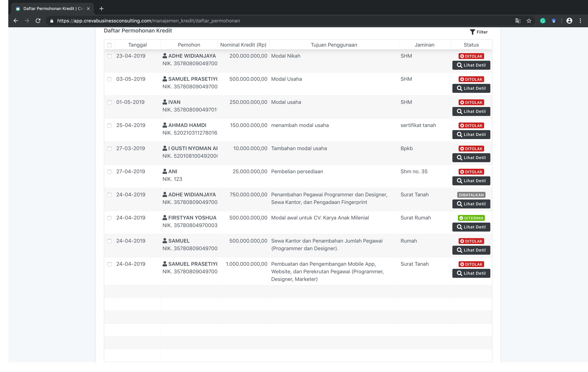
Task: View details of the DIBATALKAN application
Action: [471, 204]
